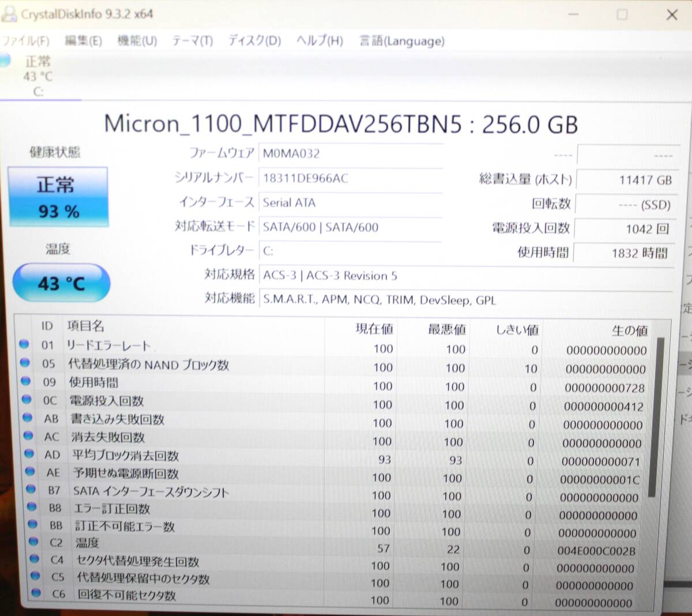Screen dimensions: 692x616
Task: Select the blue dot next to 使用時間 attribute
Action: (24, 381)
